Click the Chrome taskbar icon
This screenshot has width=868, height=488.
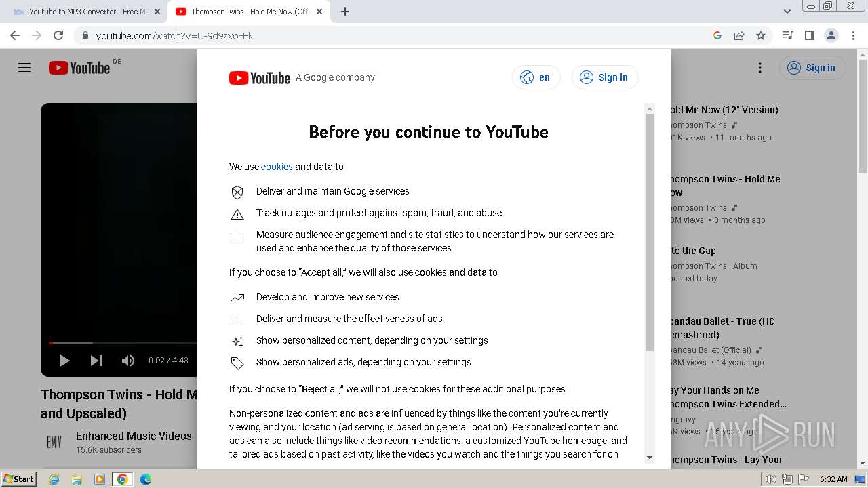pos(123,479)
